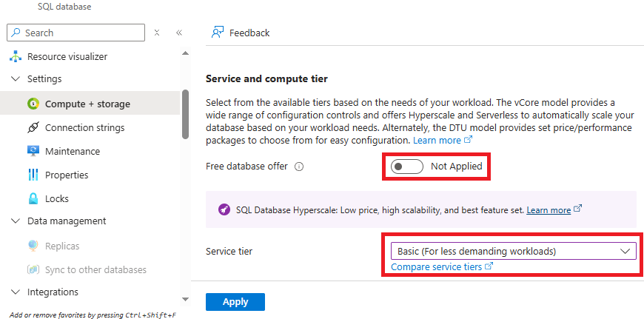Expand the Integrations section
Screen dimensions: 644x319
click(x=16, y=292)
